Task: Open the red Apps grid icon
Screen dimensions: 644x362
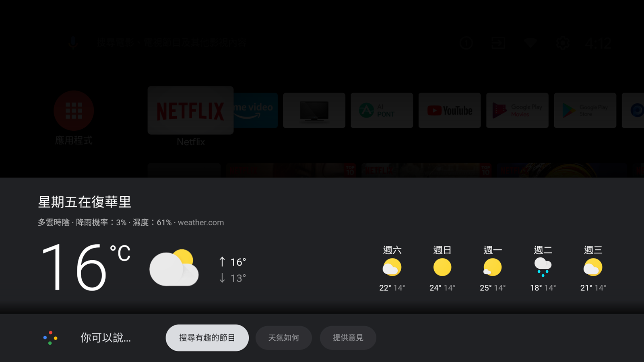Action: 74,111
